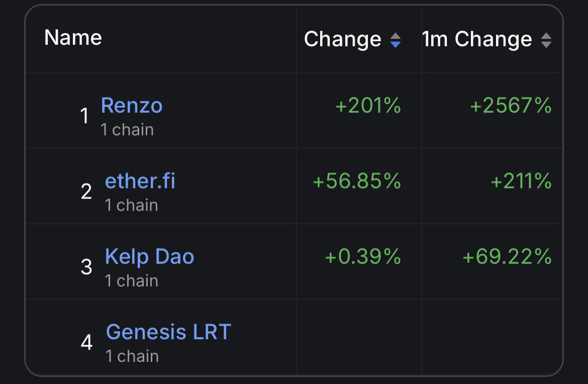
Task: Click '1 chain' text under Genesis LRT
Action: [132, 356]
